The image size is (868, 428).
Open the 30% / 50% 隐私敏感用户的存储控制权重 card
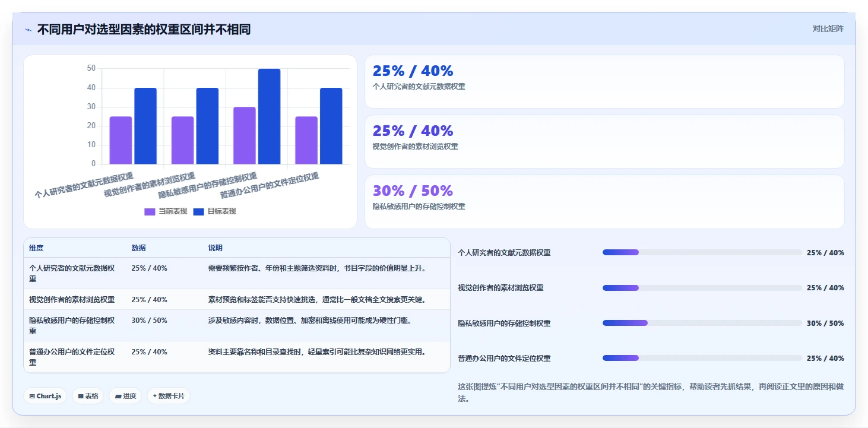[x=604, y=202]
